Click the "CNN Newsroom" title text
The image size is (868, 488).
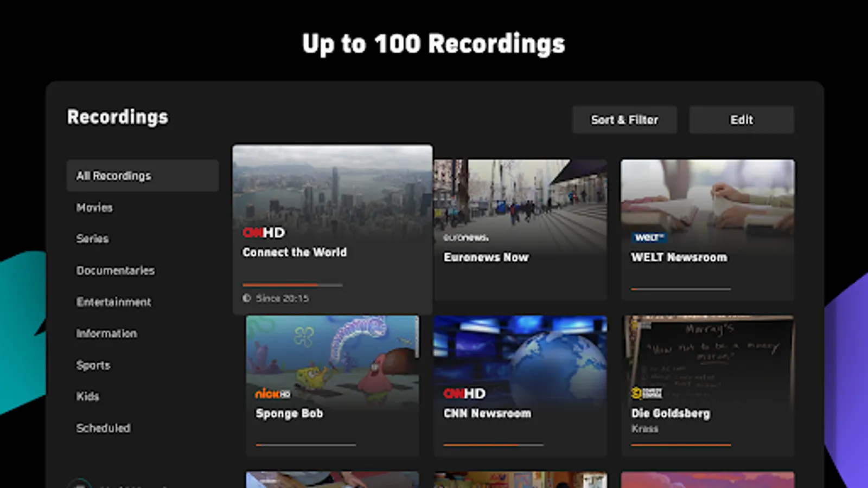click(487, 414)
